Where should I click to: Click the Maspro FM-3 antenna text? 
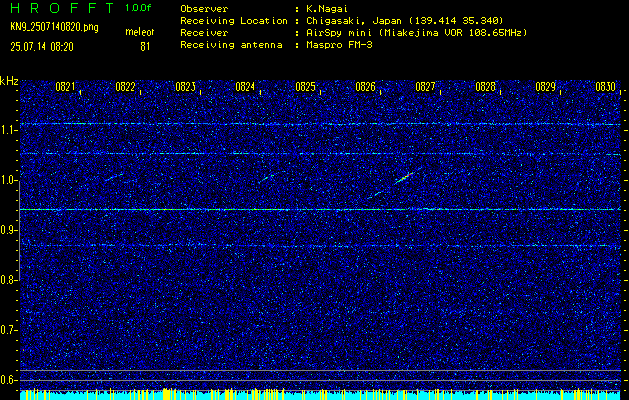tap(339, 45)
